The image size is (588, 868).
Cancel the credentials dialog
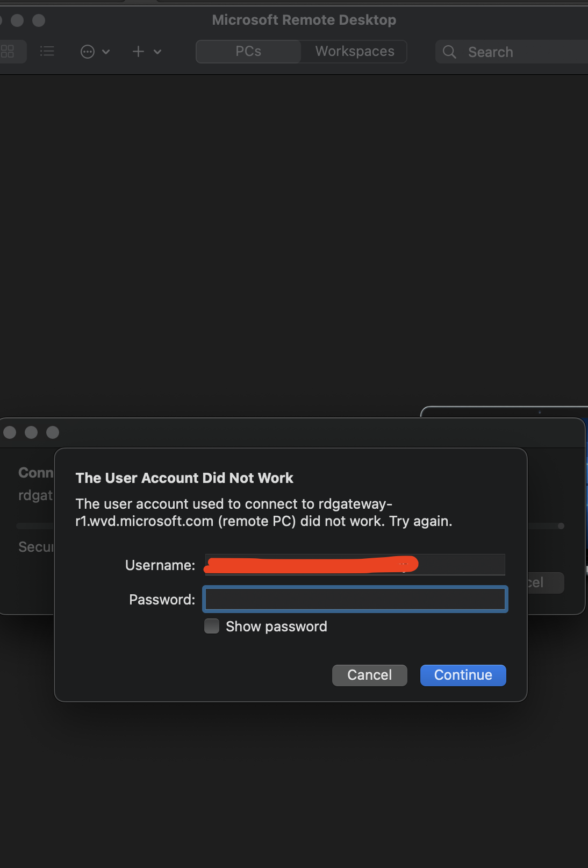coord(370,675)
